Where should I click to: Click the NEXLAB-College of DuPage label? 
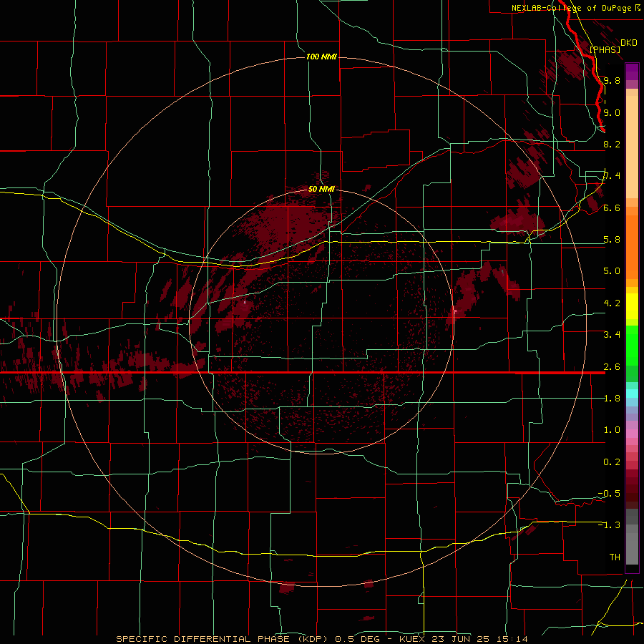572,8
